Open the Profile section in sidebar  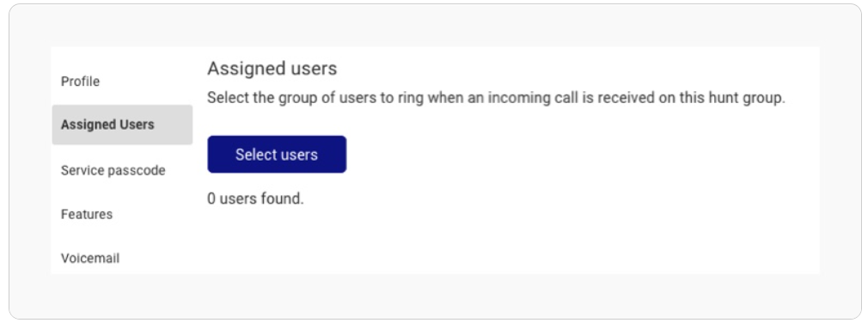pyautogui.click(x=80, y=82)
